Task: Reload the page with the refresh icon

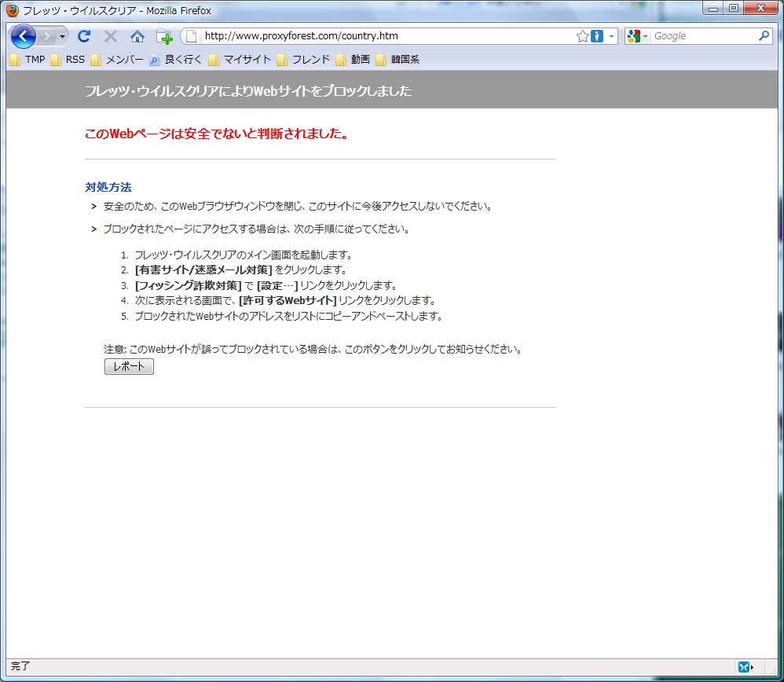Action: 84,36
